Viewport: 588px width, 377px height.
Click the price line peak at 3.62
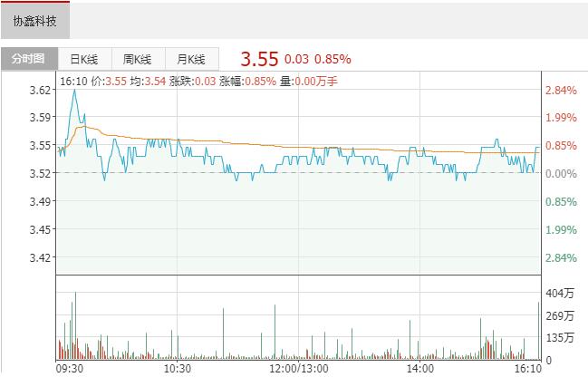(74, 90)
